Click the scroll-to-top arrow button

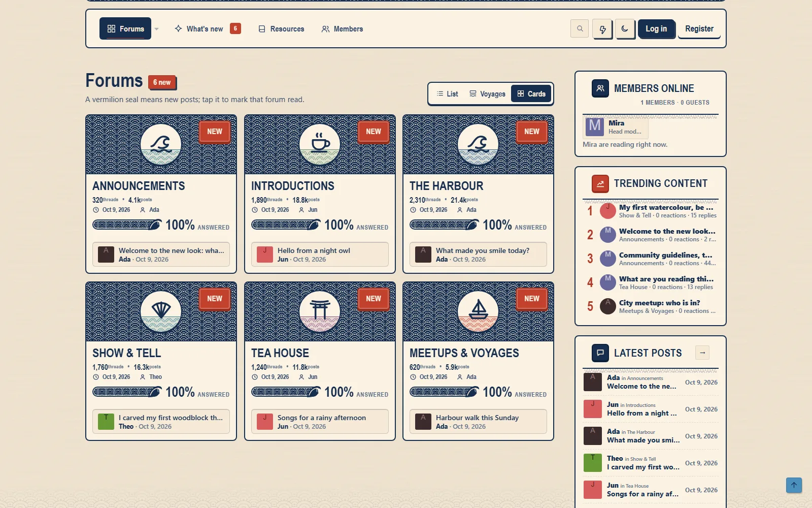click(x=794, y=485)
